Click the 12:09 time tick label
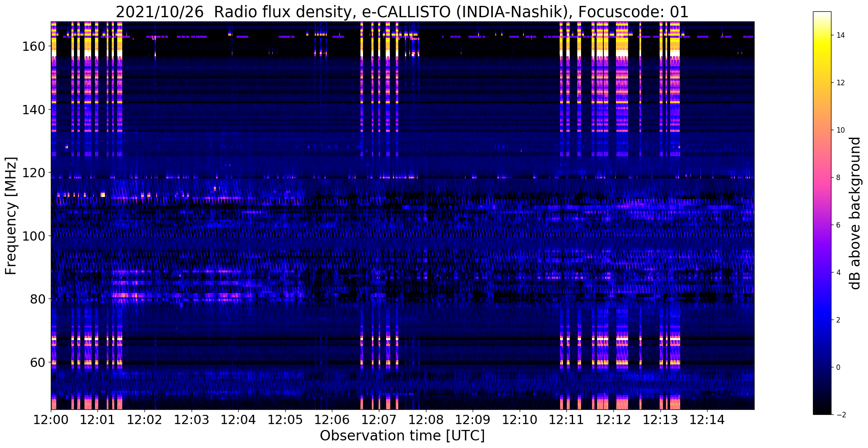This screenshot has width=868, height=448. [473, 419]
